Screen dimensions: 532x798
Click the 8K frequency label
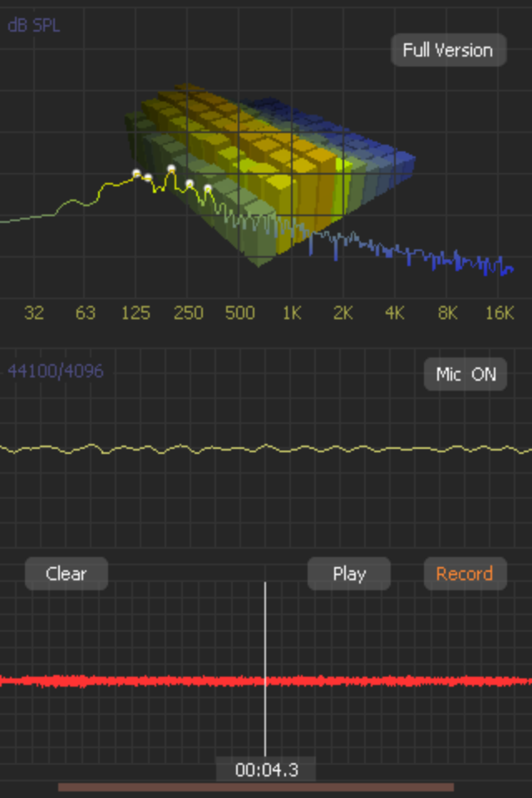(x=447, y=313)
